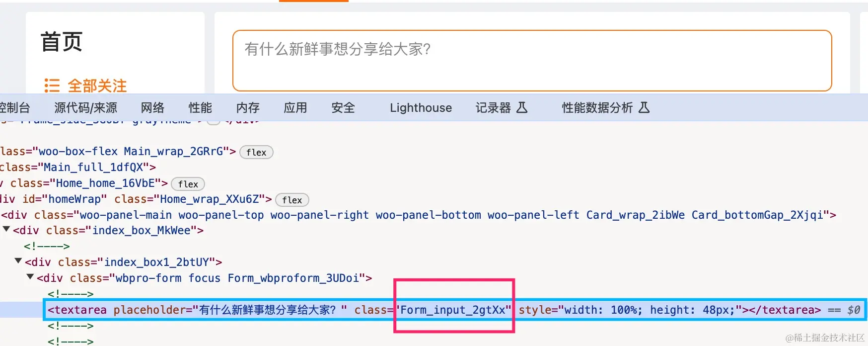The image size is (868, 346).
Task: Open the 记录器 tab
Action: click(x=493, y=107)
